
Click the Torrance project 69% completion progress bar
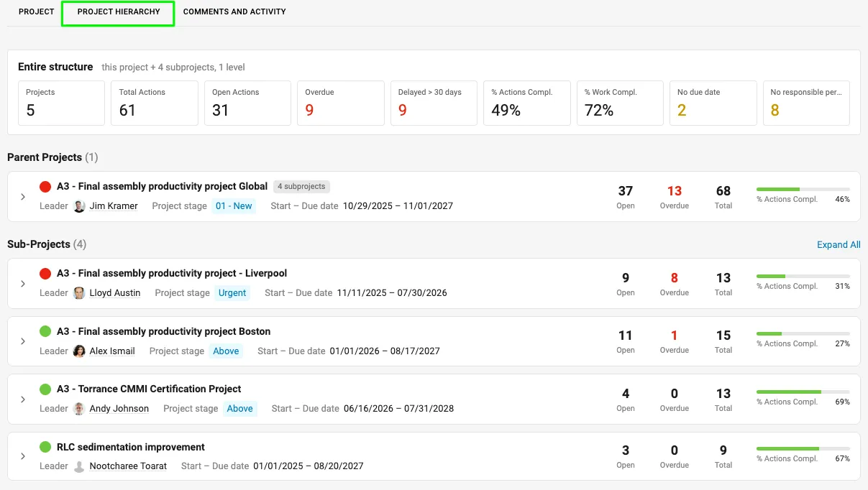click(x=803, y=392)
